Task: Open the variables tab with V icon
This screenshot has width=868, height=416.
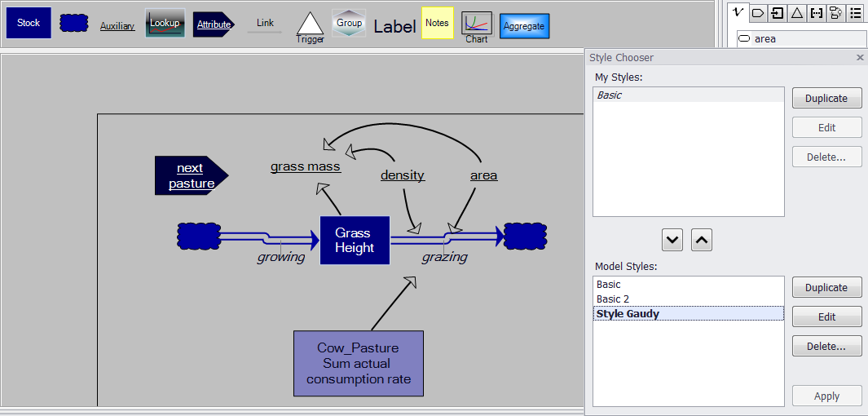Action: [x=738, y=12]
